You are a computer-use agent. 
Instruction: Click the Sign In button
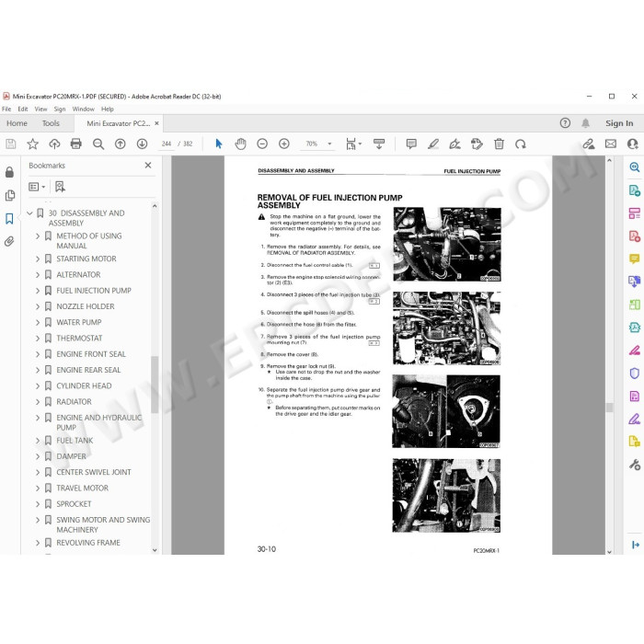619,123
